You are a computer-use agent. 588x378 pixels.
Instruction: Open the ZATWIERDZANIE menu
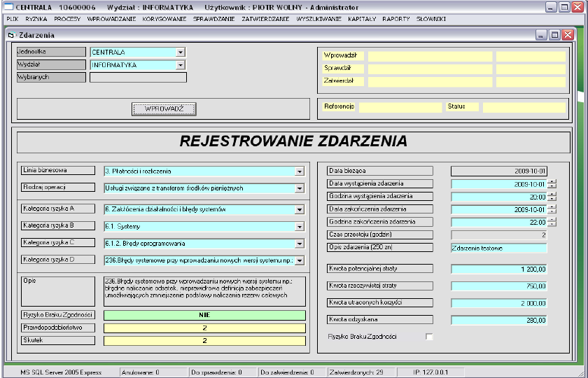tap(265, 19)
